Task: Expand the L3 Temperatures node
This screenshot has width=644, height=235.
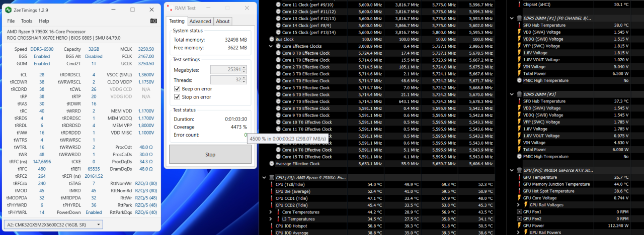Action: 271,219
